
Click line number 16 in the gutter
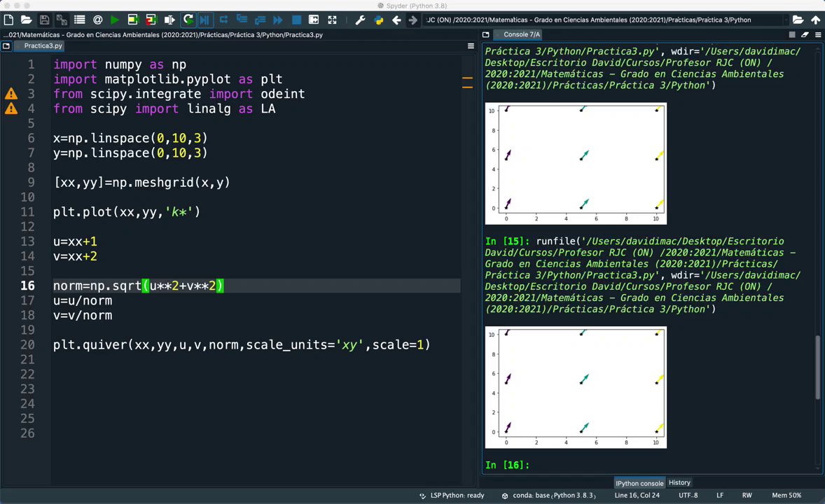point(27,286)
